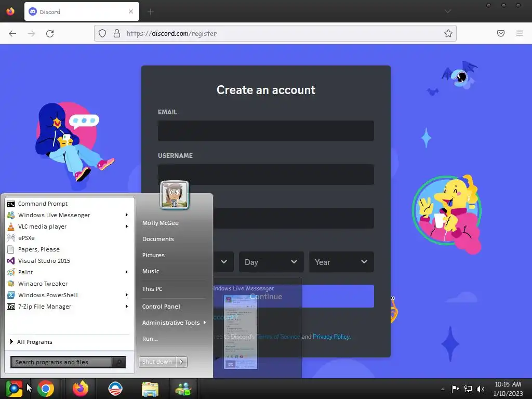Open Windows PowerShell from Start menu
The height and width of the screenshot is (399, 532).
tap(70, 295)
